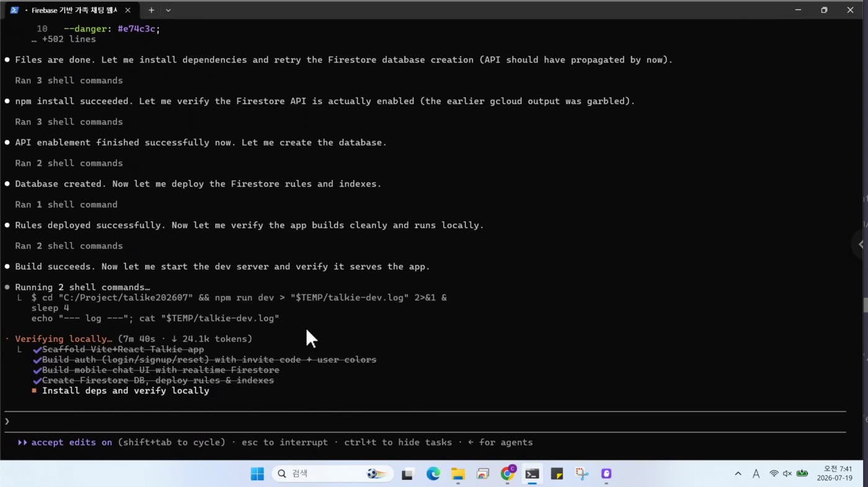Click the terminal prompt input line
Image resolution: width=868 pixels, height=487 pixels.
click(x=425, y=421)
